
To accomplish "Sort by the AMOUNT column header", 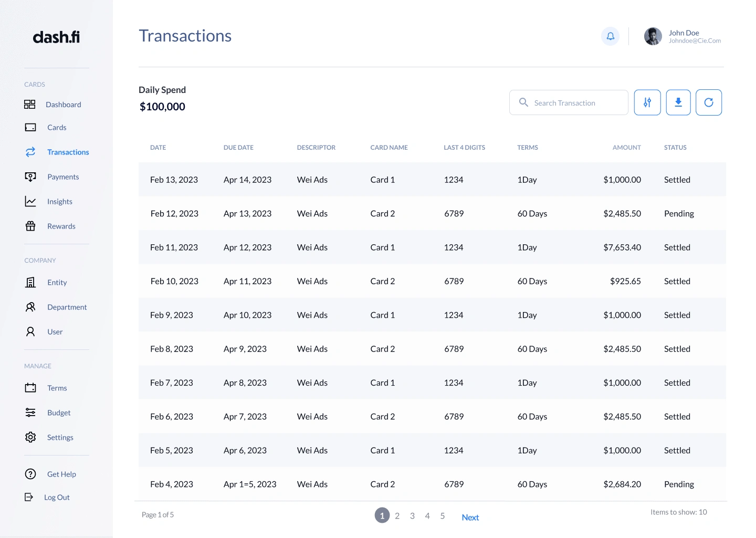I will point(626,148).
